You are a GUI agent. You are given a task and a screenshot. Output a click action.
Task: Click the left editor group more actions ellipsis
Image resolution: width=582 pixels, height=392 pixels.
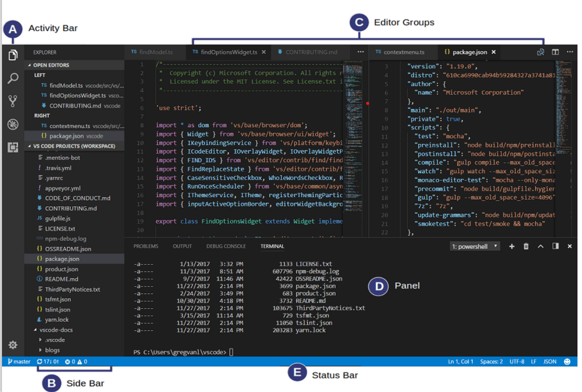click(x=361, y=52)
